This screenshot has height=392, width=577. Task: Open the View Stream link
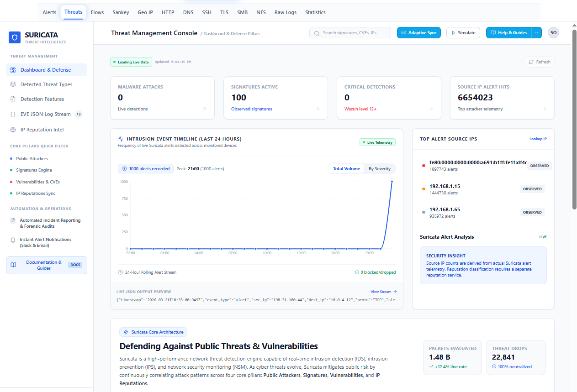pyautogui.click(x=384, y=292)
